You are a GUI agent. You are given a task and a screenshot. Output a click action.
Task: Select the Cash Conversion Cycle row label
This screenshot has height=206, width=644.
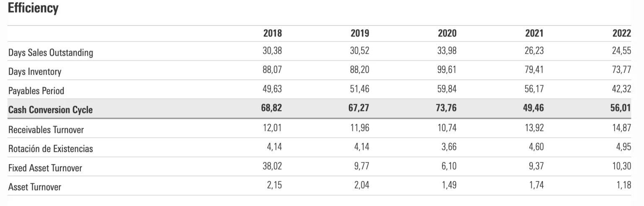50,110
